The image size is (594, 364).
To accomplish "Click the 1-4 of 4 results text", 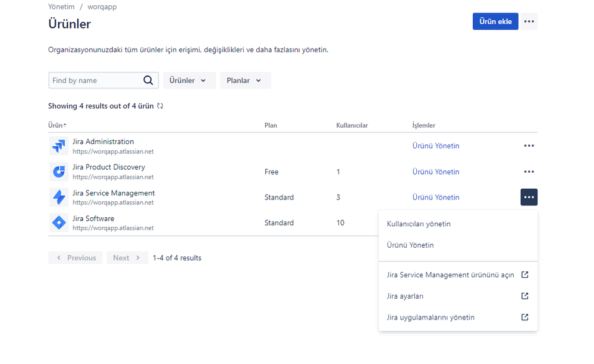I will click(177, 258).
